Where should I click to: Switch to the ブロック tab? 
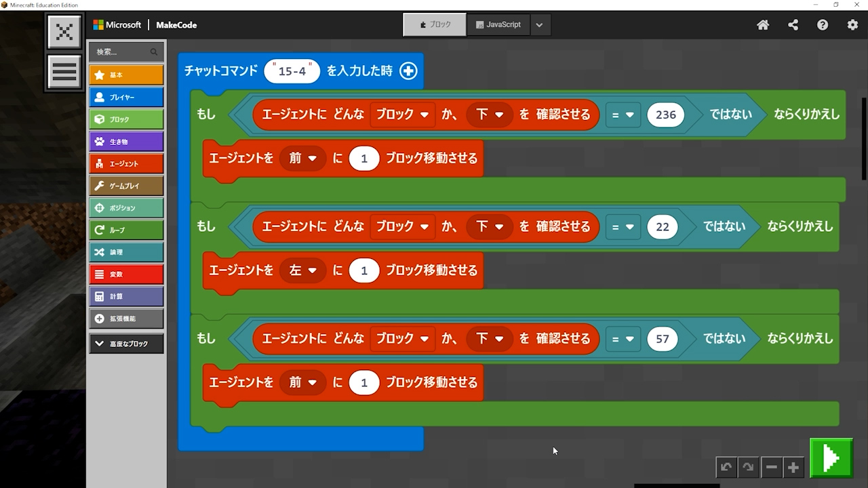click(435, 24)
